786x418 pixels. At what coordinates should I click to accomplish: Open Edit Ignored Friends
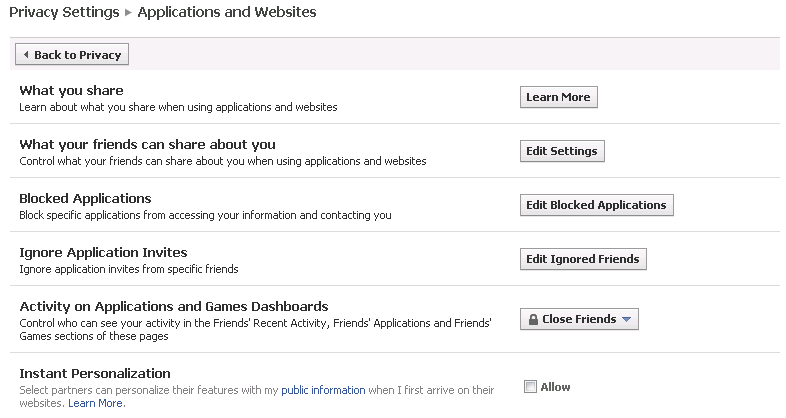[583, 259]
